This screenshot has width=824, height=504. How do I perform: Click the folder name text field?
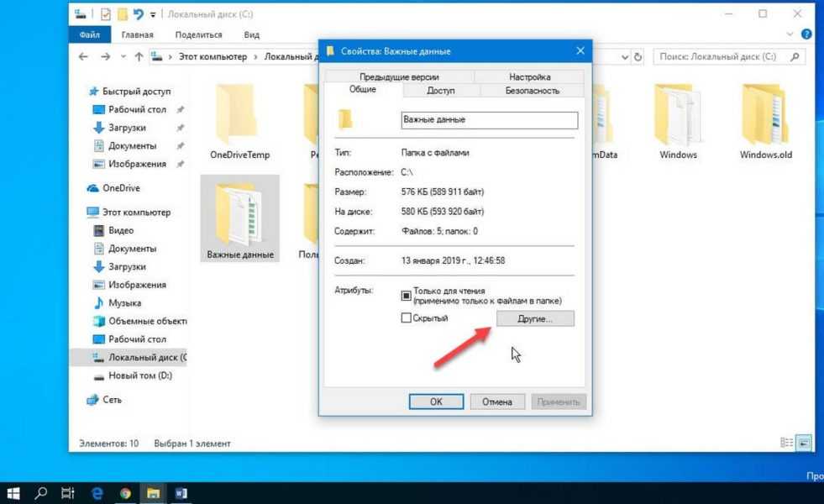(x=490, y=119)
